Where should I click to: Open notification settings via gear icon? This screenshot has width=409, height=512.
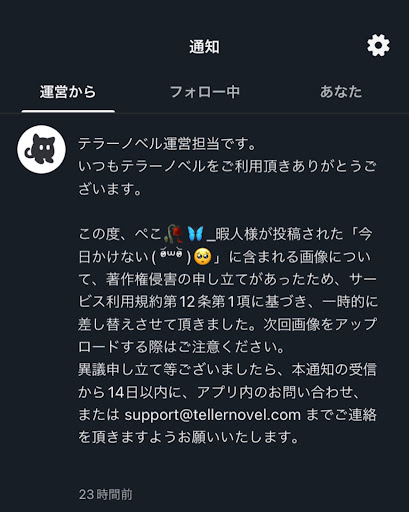click(378, 45)
